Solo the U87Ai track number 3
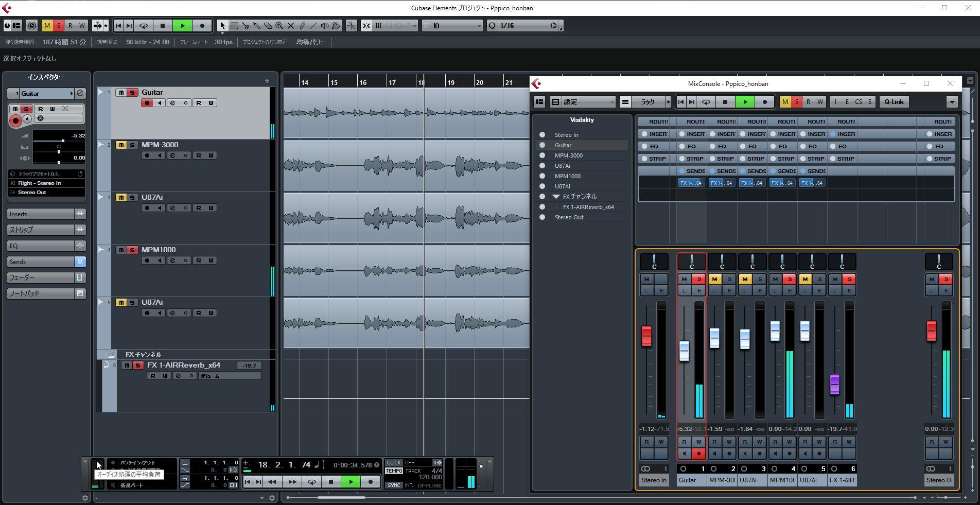The image size is (980, 505). [x=133, y=198]
